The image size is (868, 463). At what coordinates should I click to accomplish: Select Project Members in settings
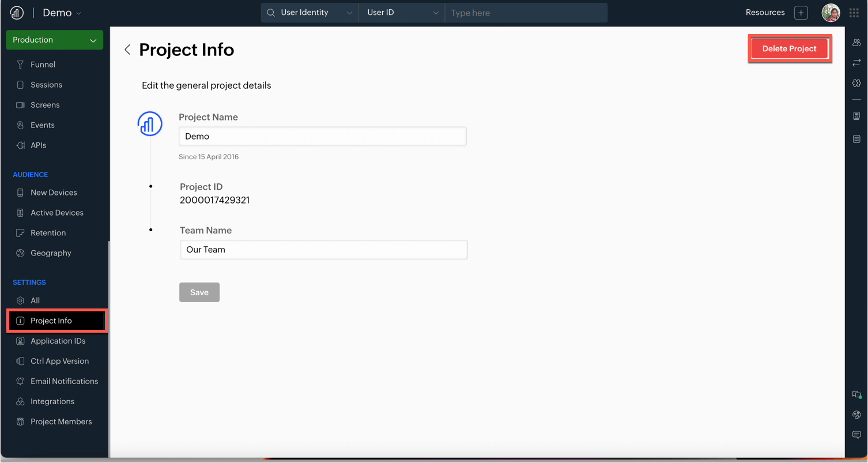click(x=61, y=421)
